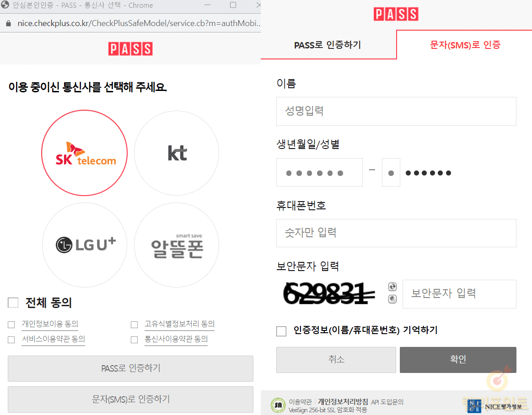Viewport: 532px width, 415px height.
Task: Pick the LG U+ carrier logo
Action: click(x=85, y=245)
